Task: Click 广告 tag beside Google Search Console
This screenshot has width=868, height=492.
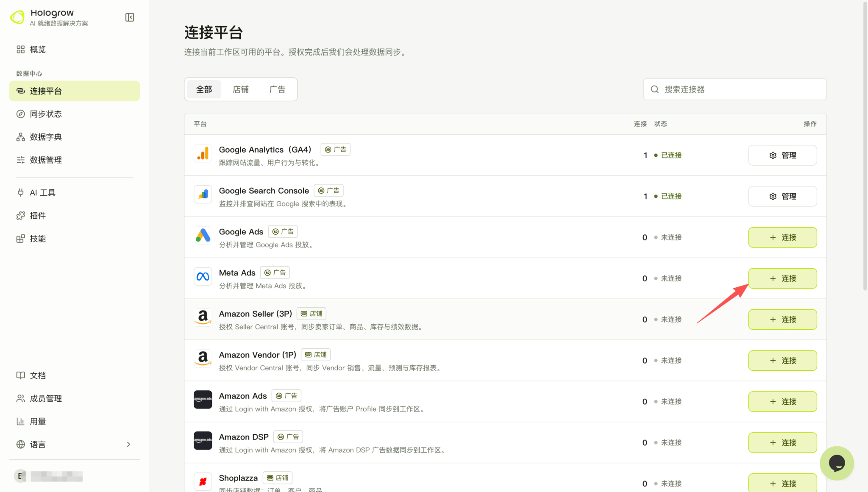Action: [328, 191]
